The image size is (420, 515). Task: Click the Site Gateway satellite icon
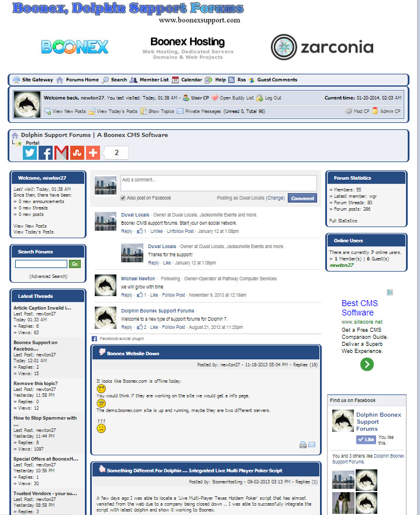pos(16,80)
